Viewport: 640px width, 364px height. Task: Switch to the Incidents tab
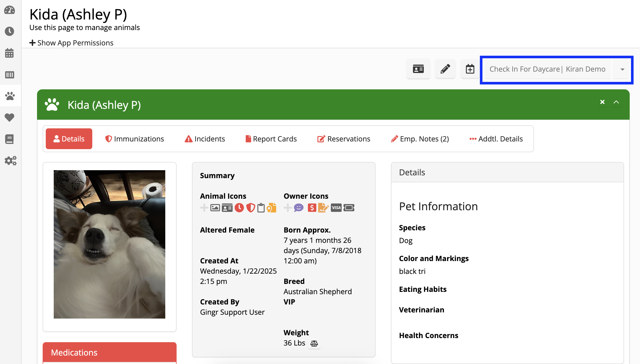pyautogui.click(x=205, y=139)
